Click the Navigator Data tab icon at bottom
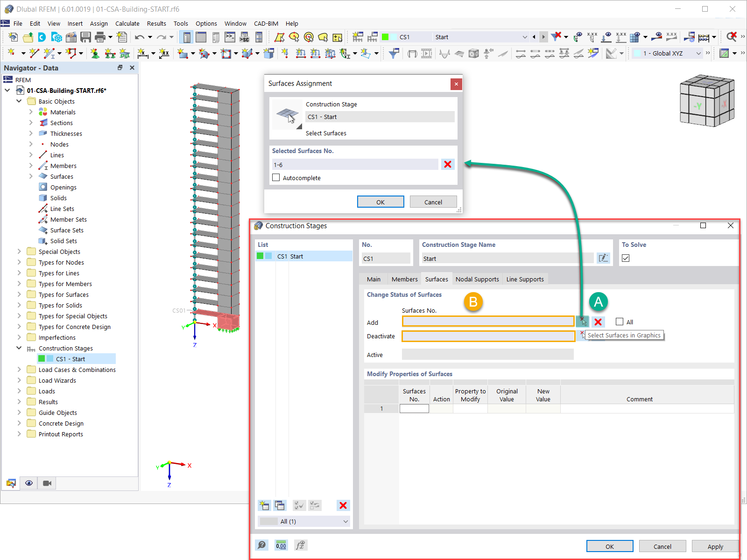The width and height of the screenshot is (747, 560). 11,483
